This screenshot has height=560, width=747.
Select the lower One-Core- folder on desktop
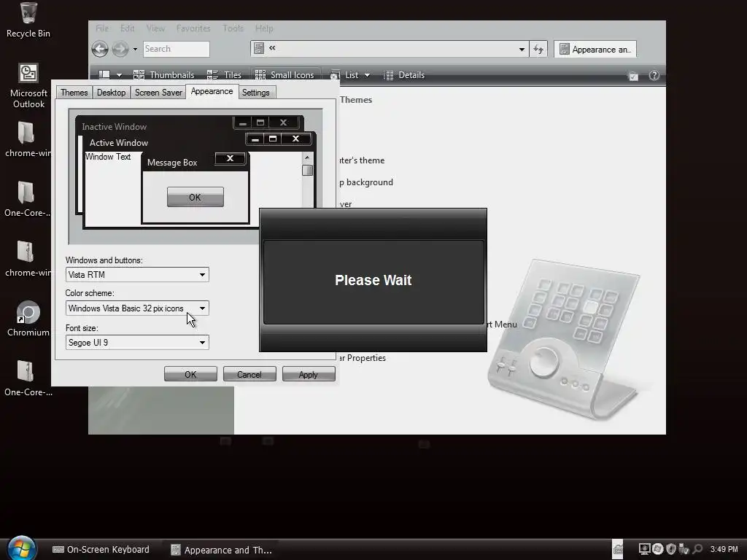click(x=27, y=378)
